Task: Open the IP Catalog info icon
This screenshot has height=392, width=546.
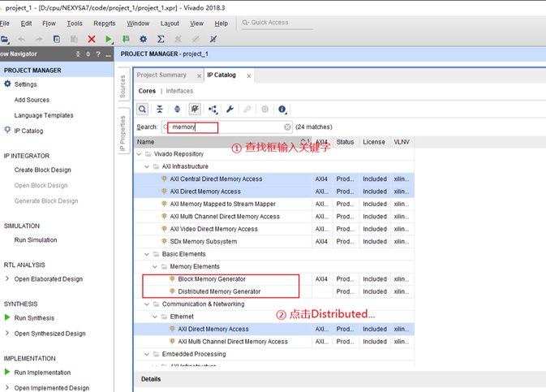Action: pos(282,109)
